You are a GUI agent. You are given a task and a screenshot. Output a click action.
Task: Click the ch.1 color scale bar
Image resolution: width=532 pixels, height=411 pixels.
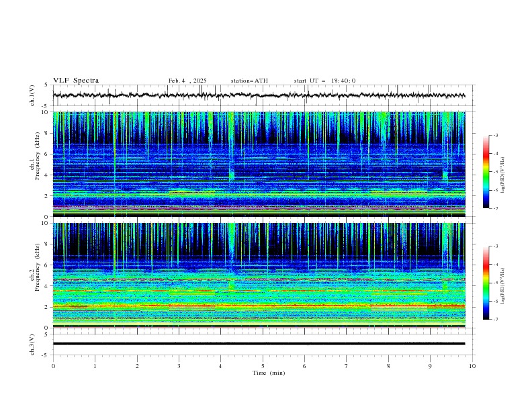[486, 172]
